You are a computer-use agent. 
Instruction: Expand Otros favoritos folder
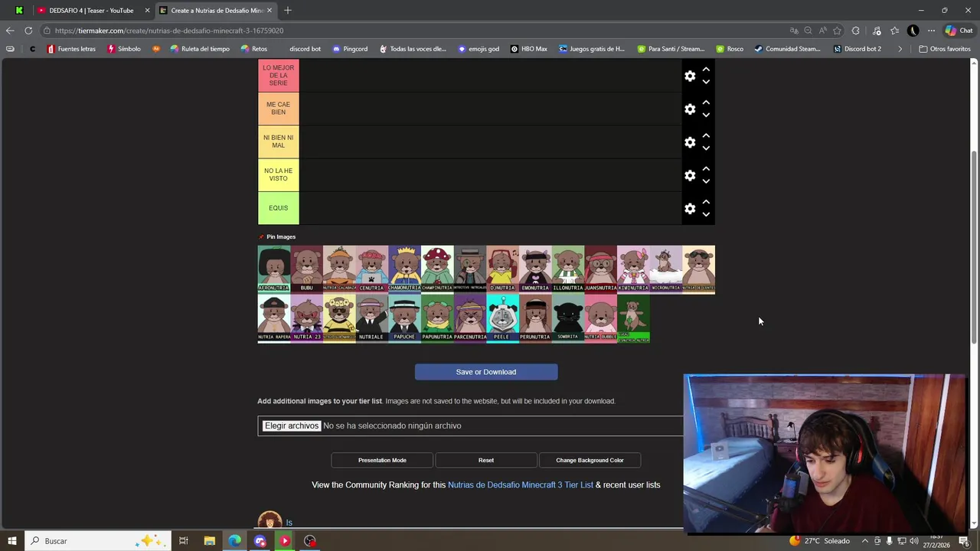945,49
